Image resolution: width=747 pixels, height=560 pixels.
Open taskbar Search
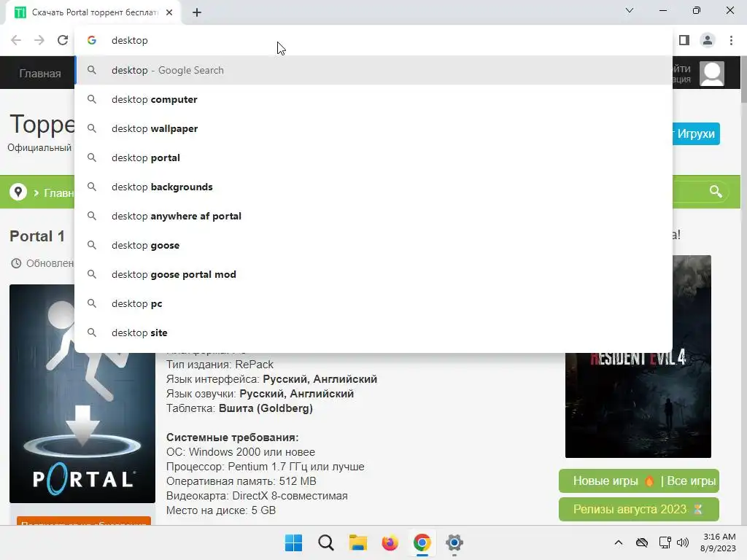326,542
